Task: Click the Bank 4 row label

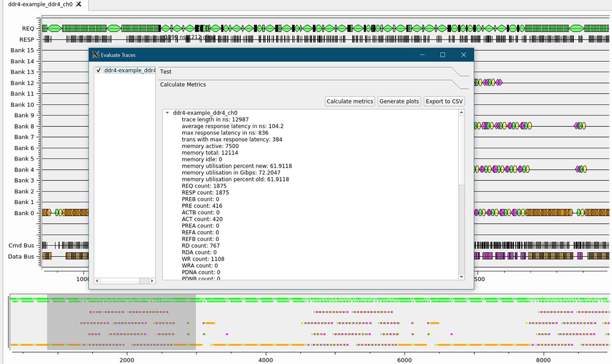Action: (x=24, y=169)
